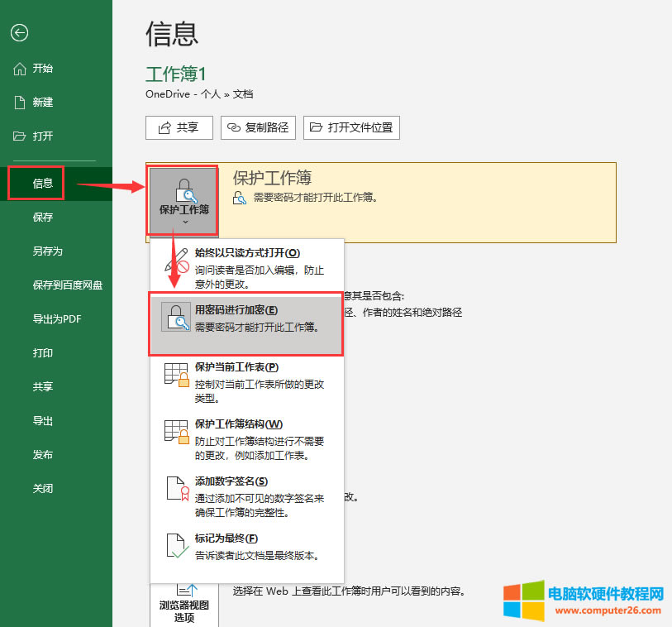
Task: Click the 共享 button
Action: 179,127
